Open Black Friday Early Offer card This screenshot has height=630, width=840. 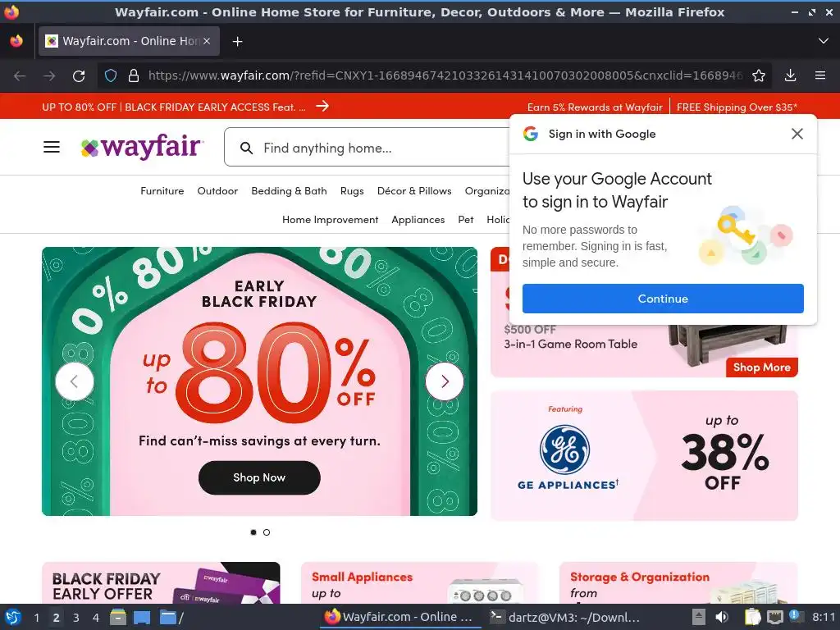click(x=161, y=583)
